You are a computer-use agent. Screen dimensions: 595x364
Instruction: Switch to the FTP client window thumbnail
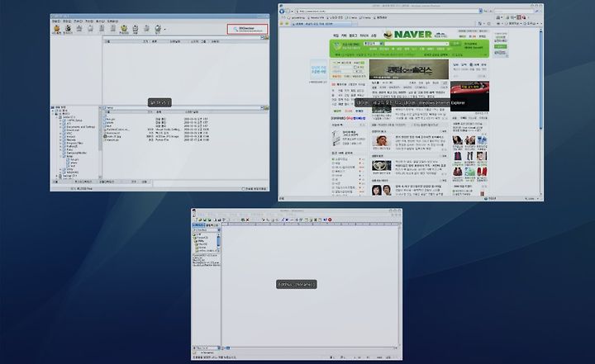point(159,102)
